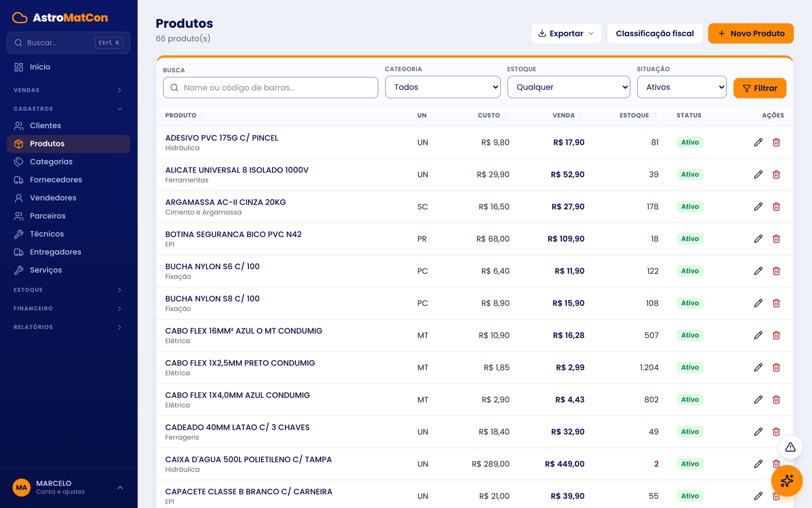Edit CABO FLEX 1X2,5MM PRETO product
The width and height of the screenshot is (812, 508).
tap(758, 367)
